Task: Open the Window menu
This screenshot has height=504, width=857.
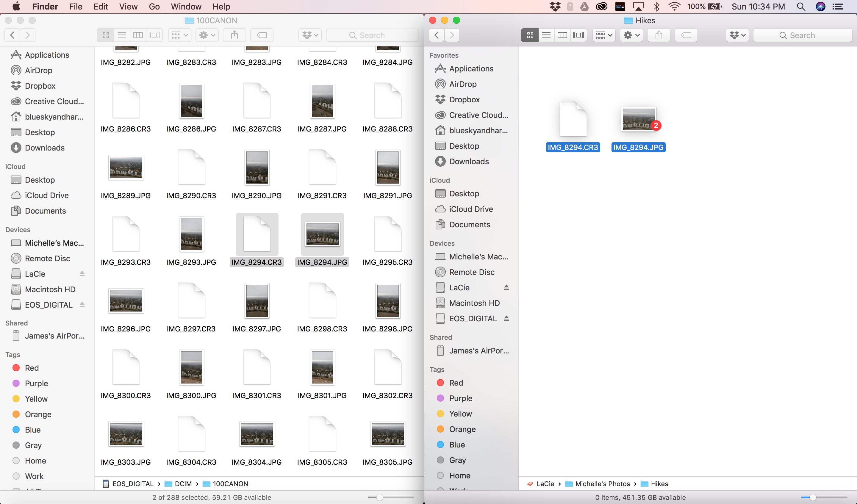Action: 186,7
